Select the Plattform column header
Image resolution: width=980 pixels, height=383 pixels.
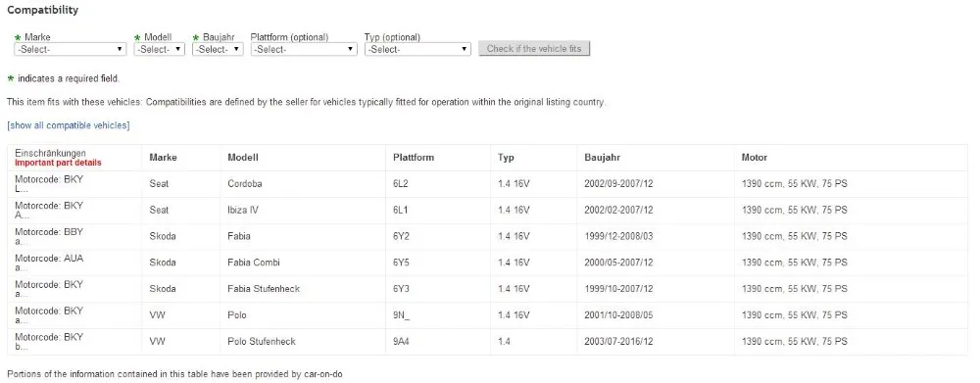[414, 158]
